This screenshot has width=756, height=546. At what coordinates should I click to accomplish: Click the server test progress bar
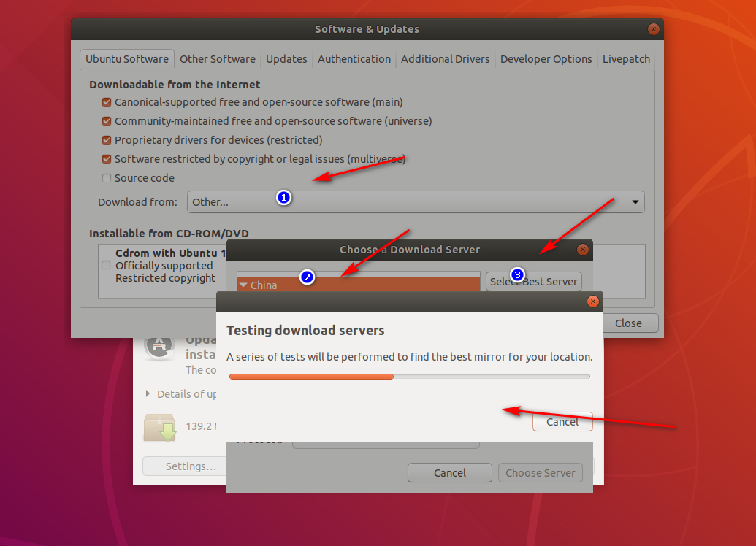410,377
